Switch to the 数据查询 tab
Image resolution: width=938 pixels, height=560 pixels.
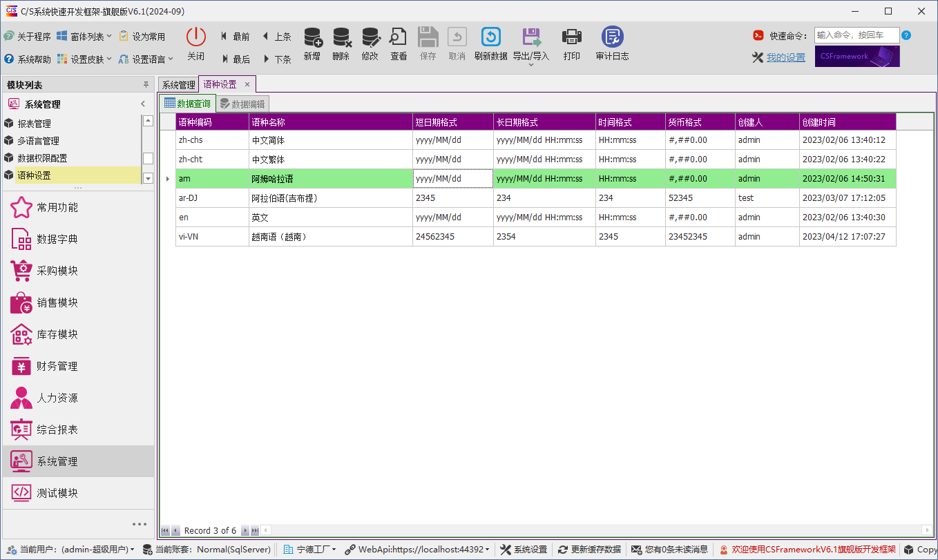tap(187, 104)
